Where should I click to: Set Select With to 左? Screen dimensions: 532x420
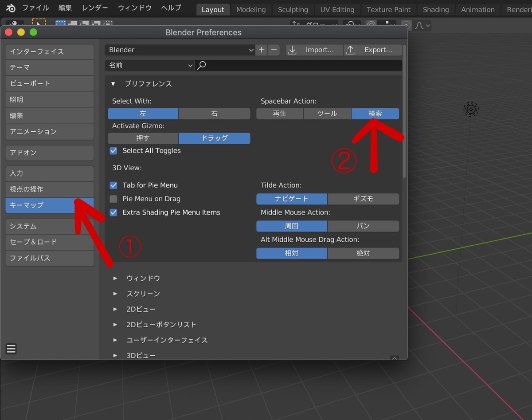(143, 114)
